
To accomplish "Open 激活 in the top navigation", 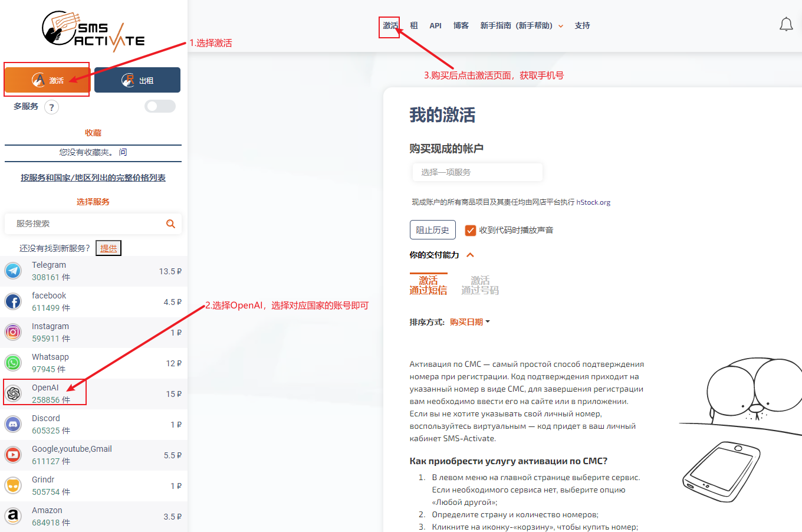I will tap(390, 25).
